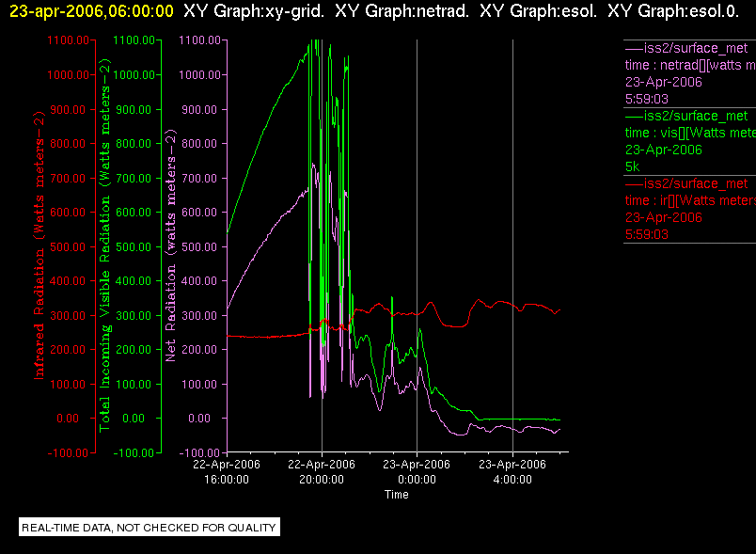Click x-axis tick label 22-Apr-2006 20:00:00

click(322, 472)
